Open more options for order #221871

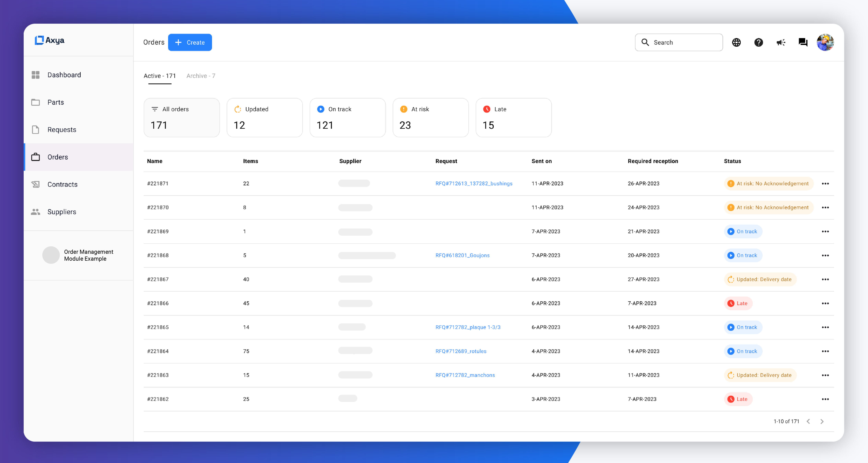tap(825, 184)
